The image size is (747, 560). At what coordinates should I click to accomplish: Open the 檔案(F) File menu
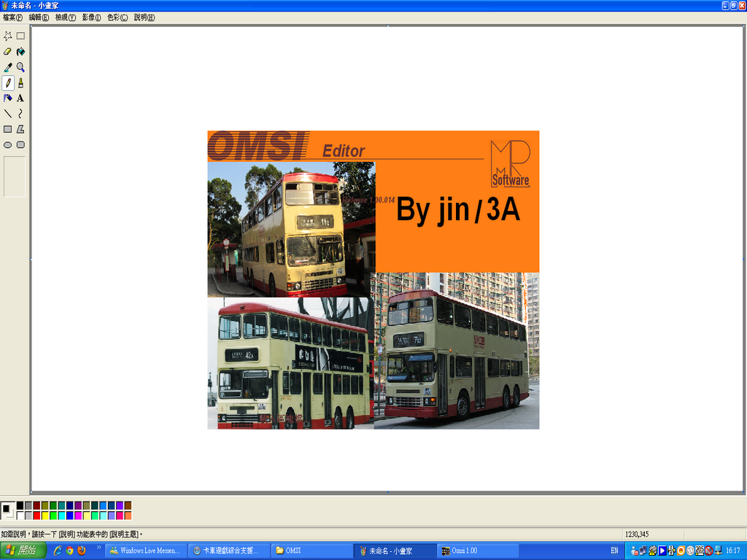coord(12,17)
